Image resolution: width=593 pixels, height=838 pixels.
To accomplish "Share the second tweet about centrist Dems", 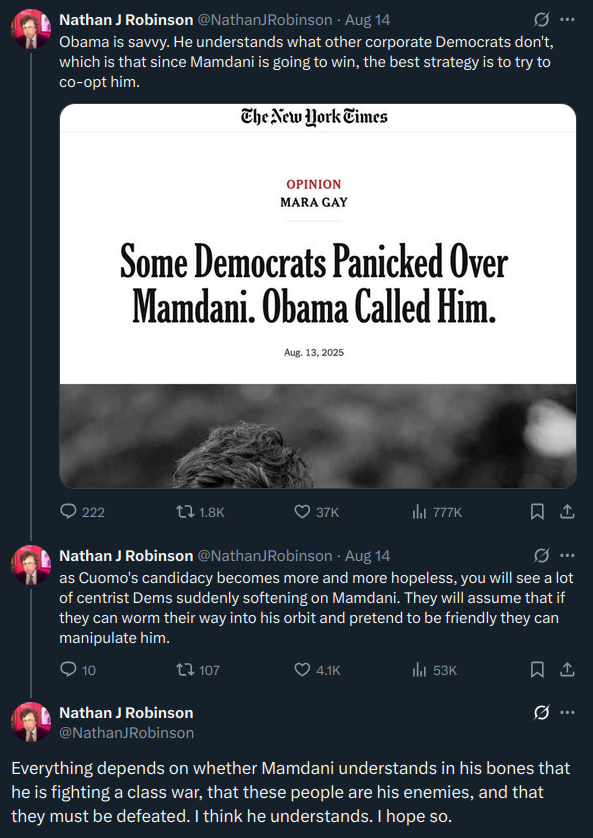I will tap(567, 670).
